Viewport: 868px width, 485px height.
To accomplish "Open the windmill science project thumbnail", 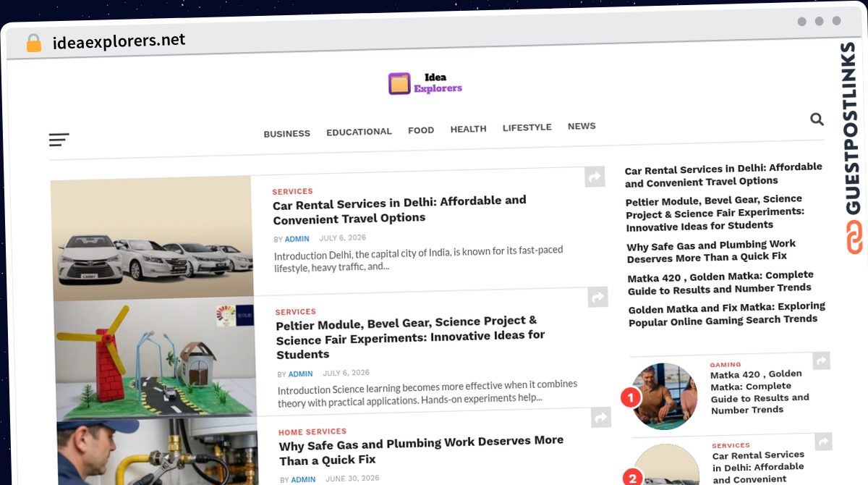I will coord(156,358).
